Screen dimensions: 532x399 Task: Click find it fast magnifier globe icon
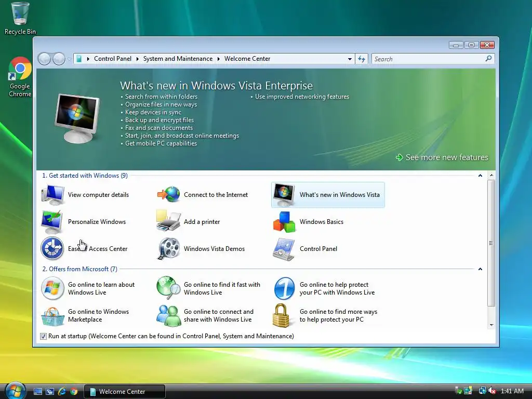coord(168,288)
